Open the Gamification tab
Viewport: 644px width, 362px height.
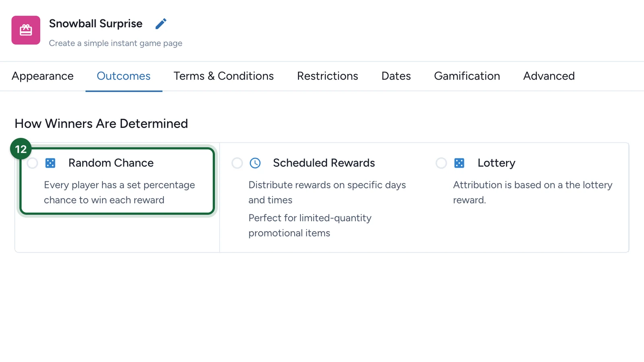point(467,76)
